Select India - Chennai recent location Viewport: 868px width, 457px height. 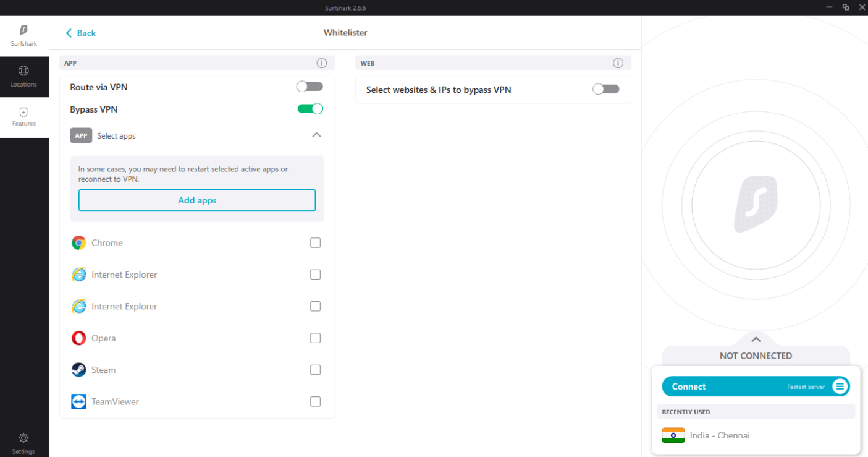coord(756,435)
